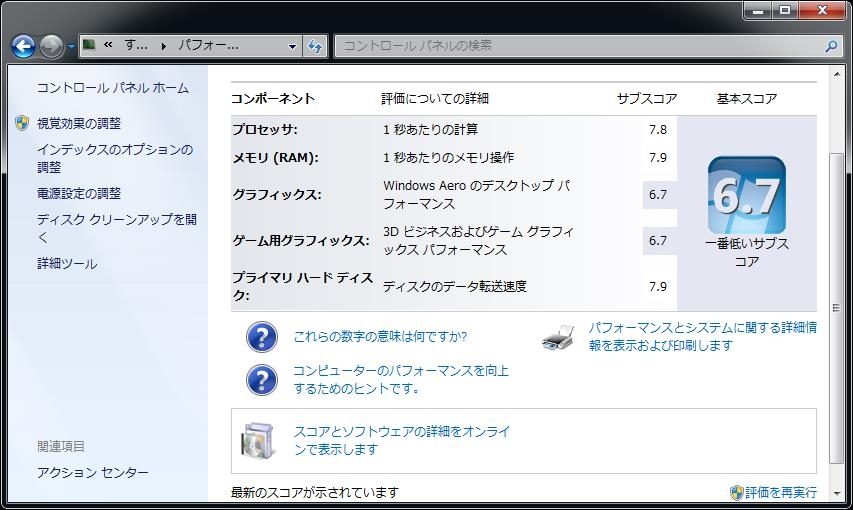This screenshot has height=510, width=853.
Task: Click the 3D ビジネスおよびゲーム グラフィックス パフォーマンス text
Action: pos(478,241)
